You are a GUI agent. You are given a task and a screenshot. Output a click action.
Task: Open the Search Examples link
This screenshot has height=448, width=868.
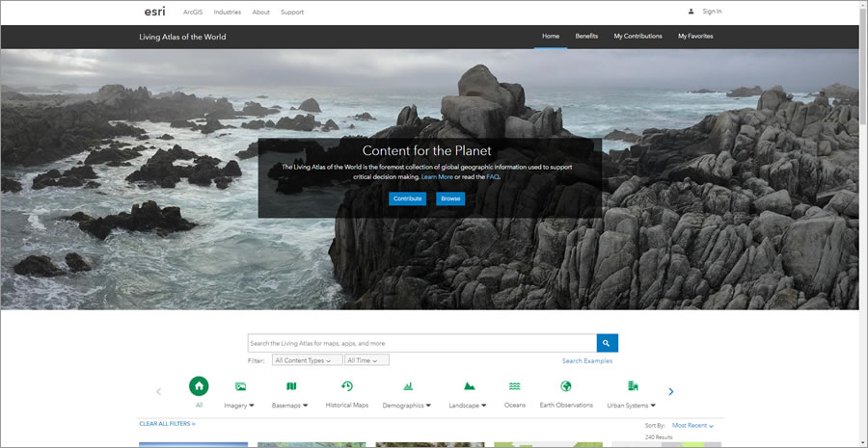click(x=587, y=361)
